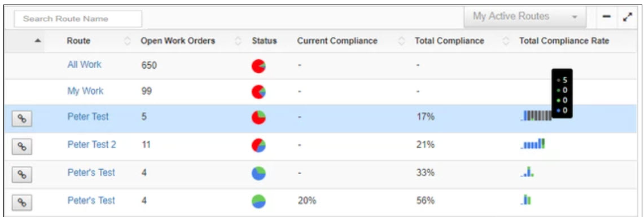Click the Total Compliance Rate column header
644x217 pixels.
click(564, 41)
